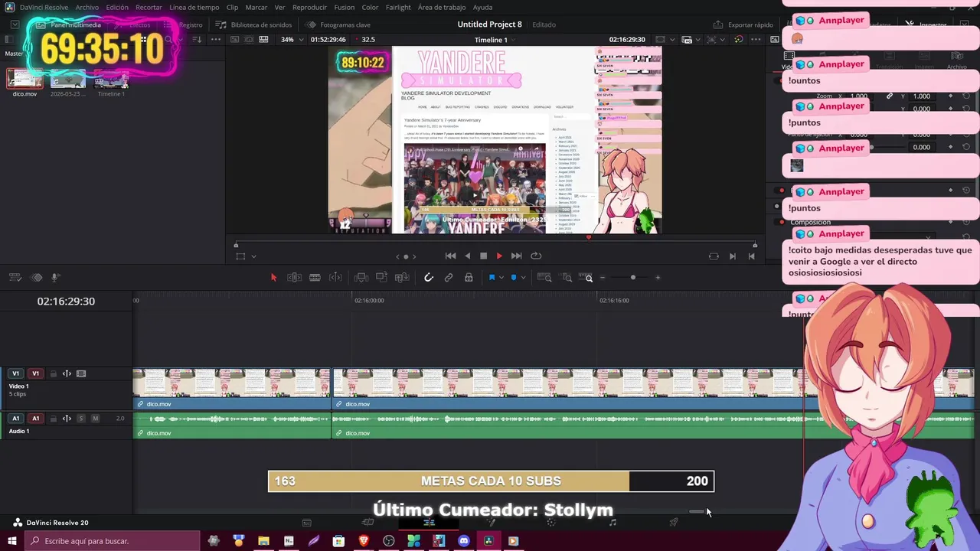
Task: Click the full extent zoom icon
Action: [x=544, y=278]
